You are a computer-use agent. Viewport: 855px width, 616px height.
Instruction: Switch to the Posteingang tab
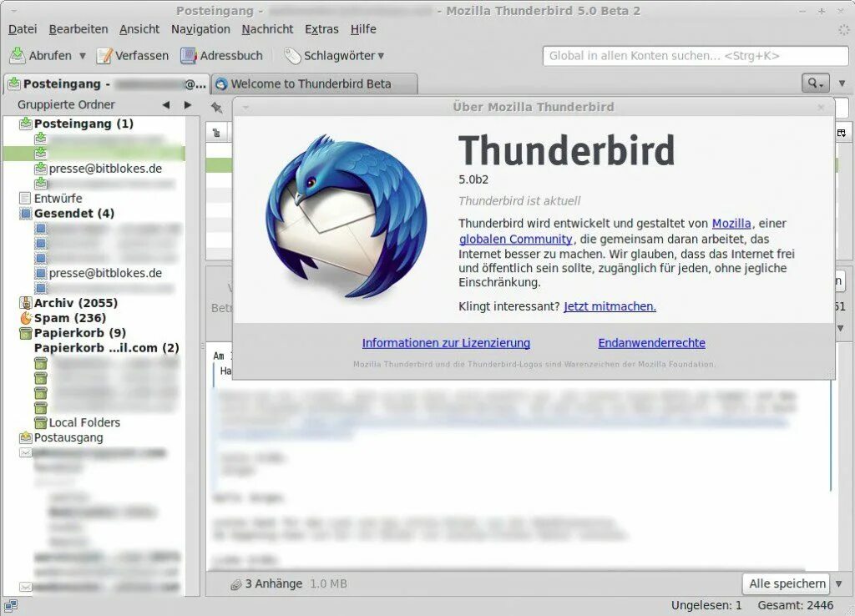pyautogui.click(x=106, y=84)
